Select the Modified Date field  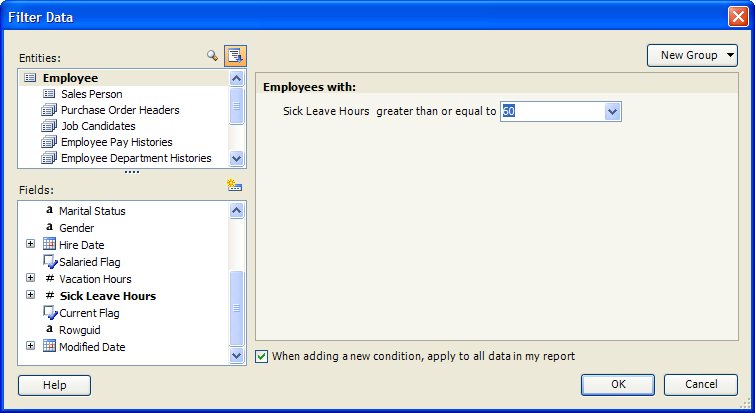pos(92,347)
